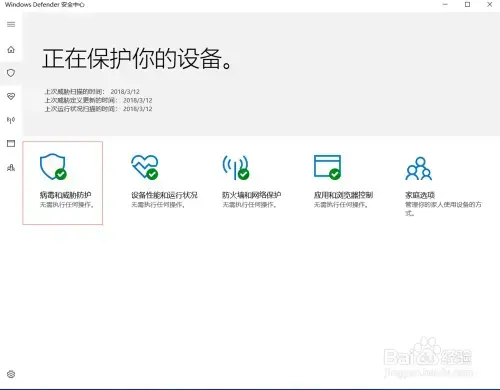The image size is (500, 390).
Task: Open sidebar app and browser control icon
Action: [x=11, y=144]
